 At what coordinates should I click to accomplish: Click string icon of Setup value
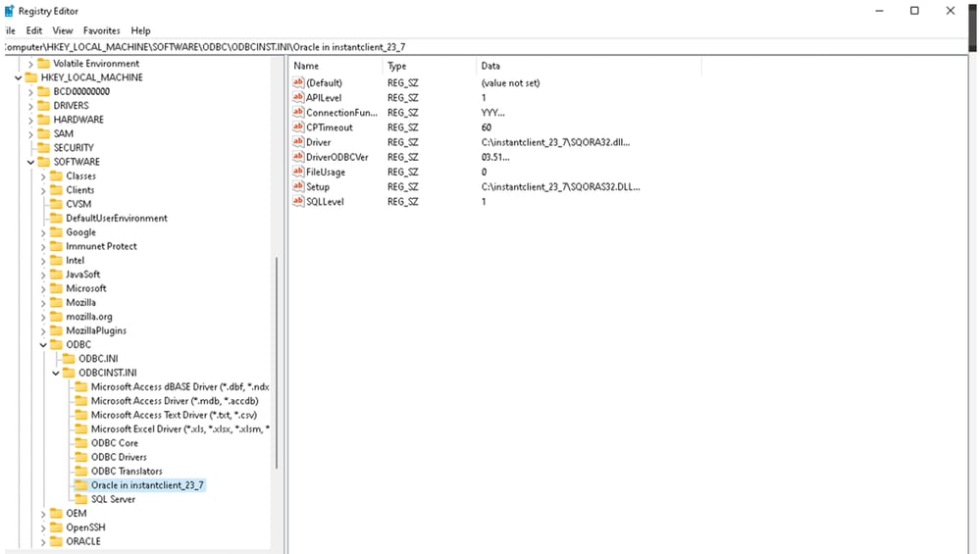(298, 186)
